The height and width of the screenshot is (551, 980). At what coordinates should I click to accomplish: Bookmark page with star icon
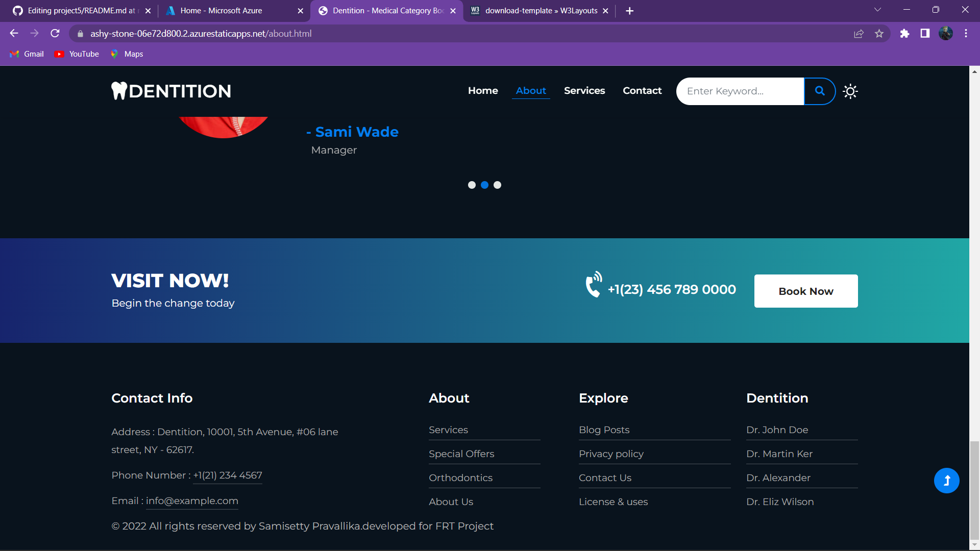(x=879, y=34)
